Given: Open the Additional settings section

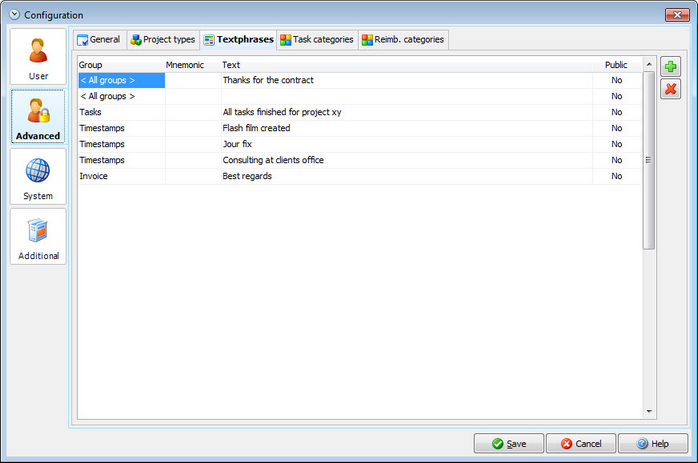Looking at the screenshot, I should tap(38, 236).
